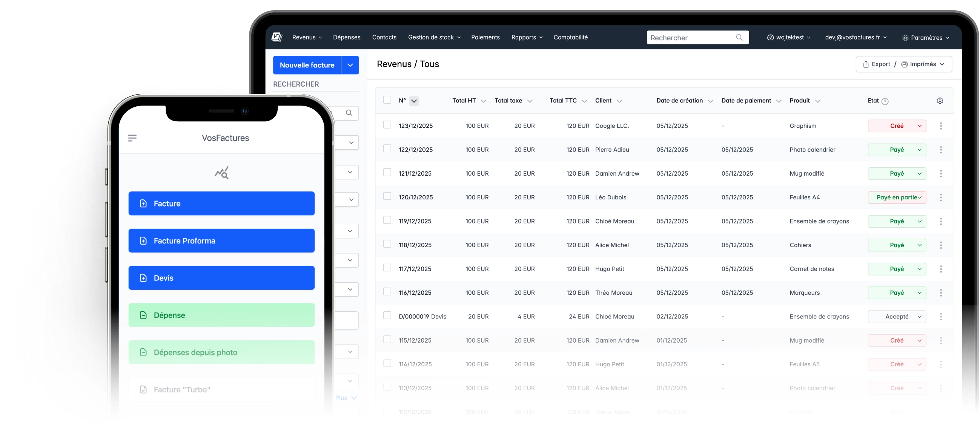Open the Comptabilité menu item
980x424 pixels.
click(570, 37)
